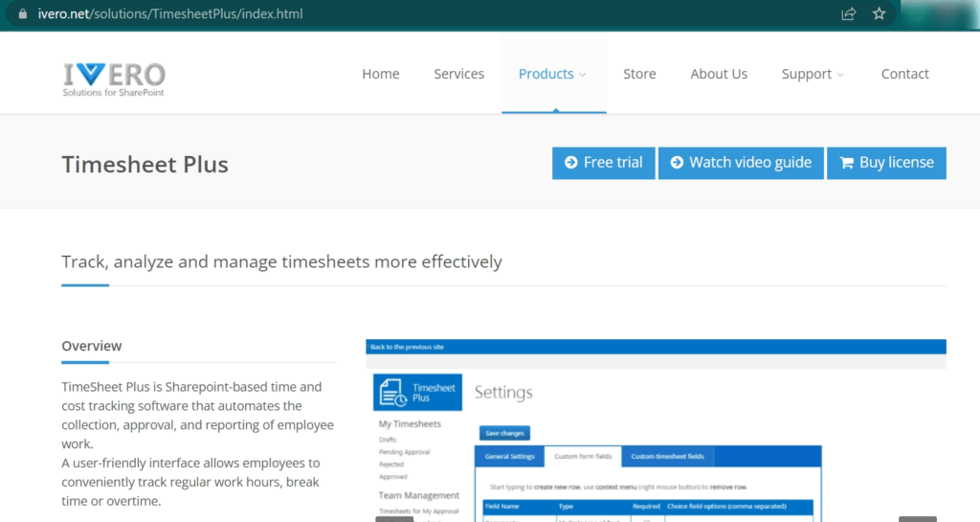Screen dimensions: 980x522
Task: Open the Contact page
Action: [905, 74]
